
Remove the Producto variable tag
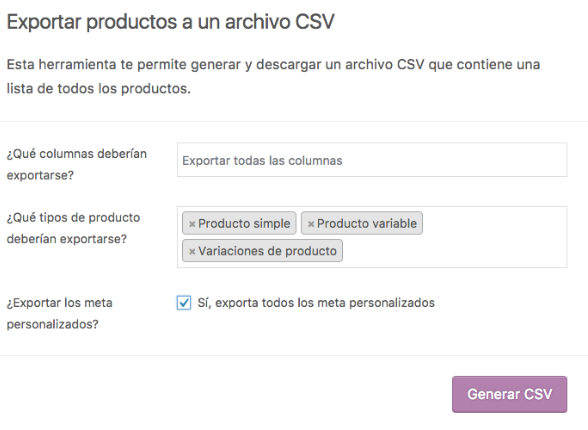[x=311, y=224]
